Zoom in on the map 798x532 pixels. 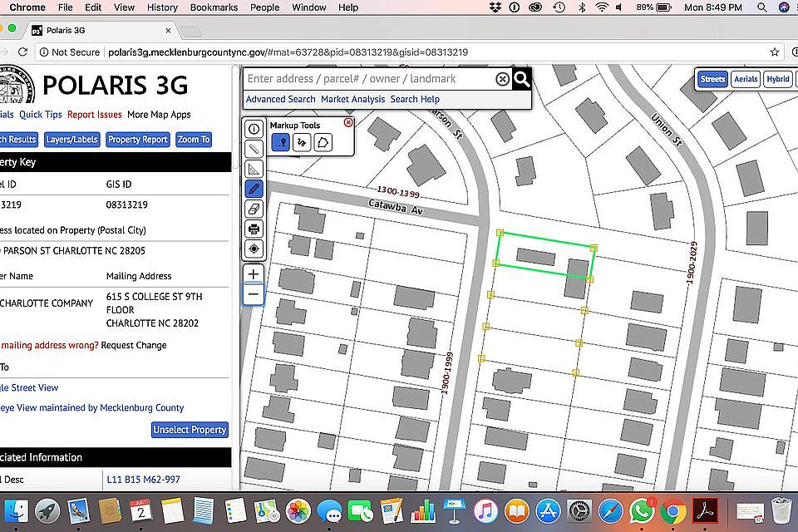pyautogui.click(x=254, y=273)
